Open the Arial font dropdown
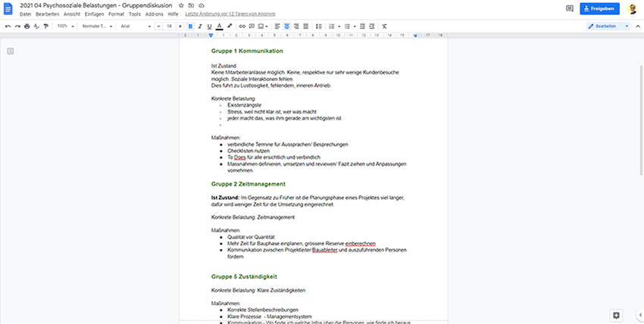Image resolution: width=644 pixels, height=324 pixels. [x=136, y=26]
